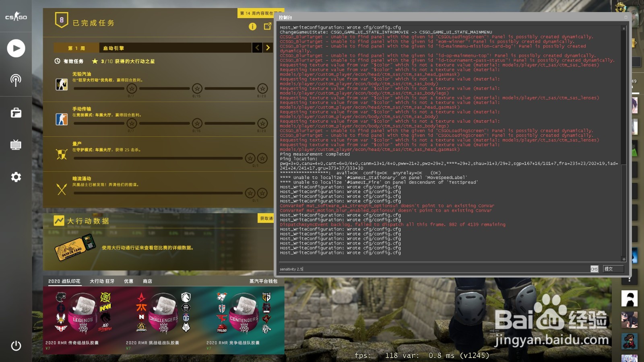Click the external share icon beside the info icon
Screen dimensions: 644x362
(x=266, y=26)
